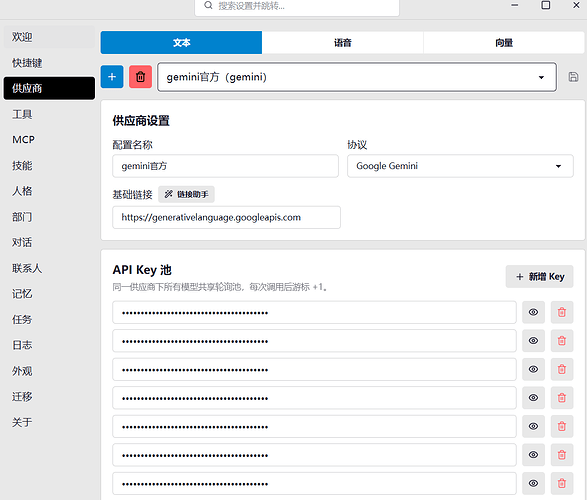
Task: Delete the second API key in the pool
Action: (x=562, y=341)
